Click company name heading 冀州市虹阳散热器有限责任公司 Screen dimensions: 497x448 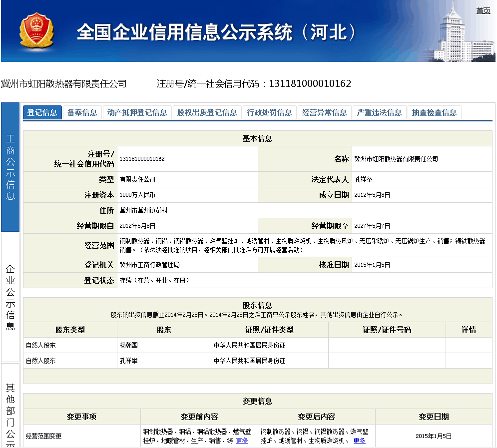coord(64,83)
